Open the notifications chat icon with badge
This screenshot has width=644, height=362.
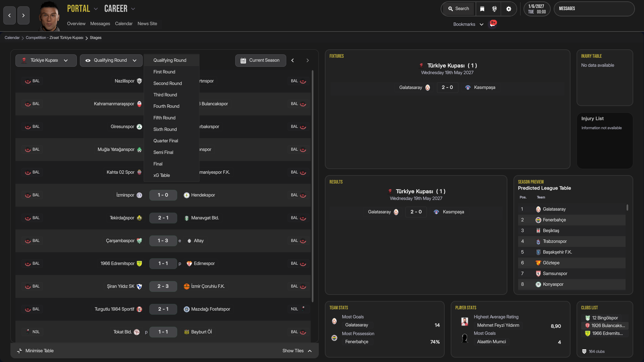(x=492, y=24)
